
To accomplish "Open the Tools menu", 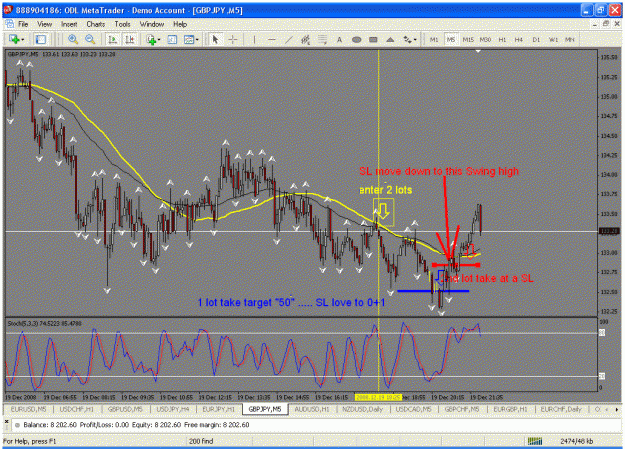I will coord(122,24).
